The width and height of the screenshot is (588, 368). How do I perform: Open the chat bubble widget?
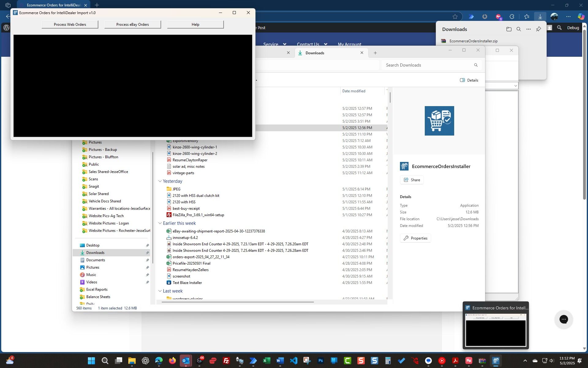coord(563,319)
